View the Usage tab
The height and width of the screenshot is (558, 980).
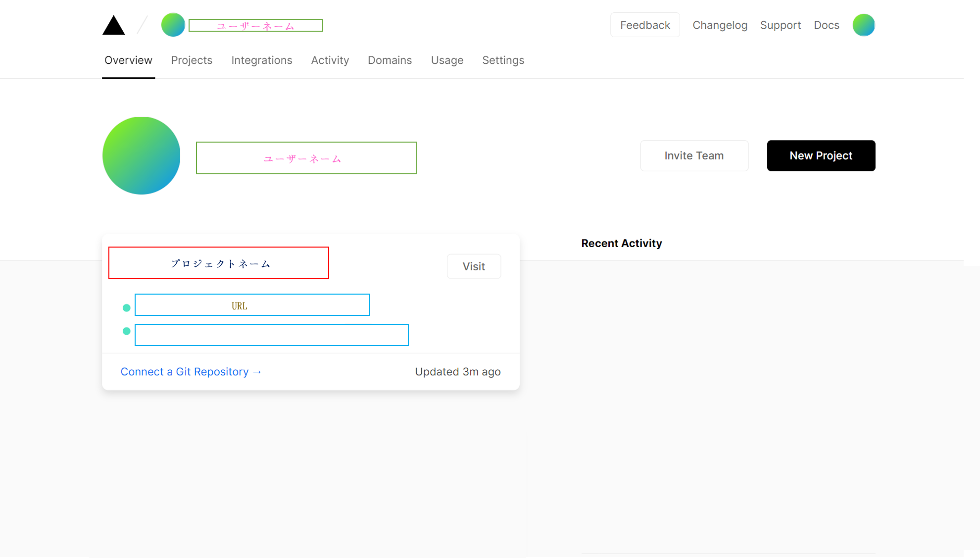pyautogui.click(x=447, y=60)
